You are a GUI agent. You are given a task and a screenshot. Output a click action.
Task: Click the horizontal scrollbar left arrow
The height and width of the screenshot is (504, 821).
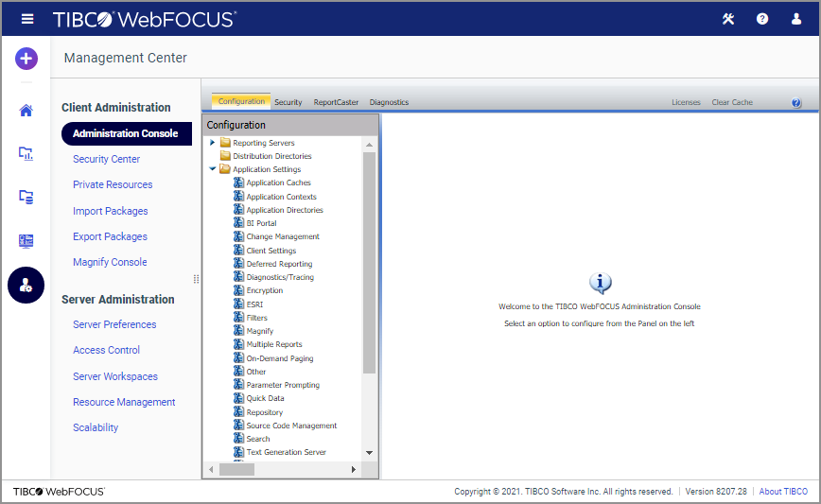point(211,469)
